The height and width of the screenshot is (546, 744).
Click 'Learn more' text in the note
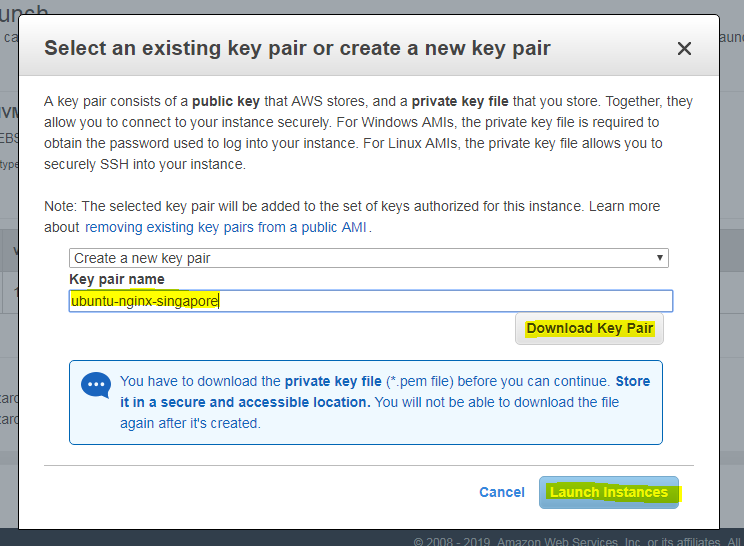point(624,206)
